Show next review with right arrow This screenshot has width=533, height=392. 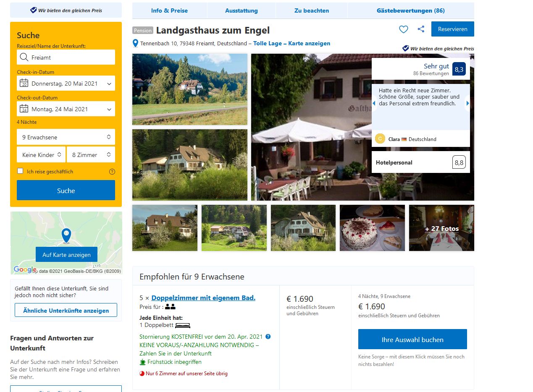coord(468,103)
